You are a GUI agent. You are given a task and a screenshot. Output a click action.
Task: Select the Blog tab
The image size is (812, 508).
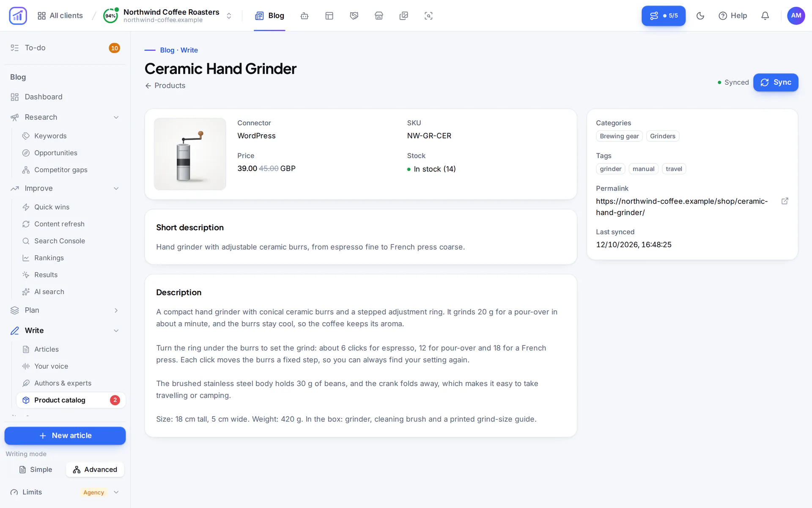(x=269, y=16)
